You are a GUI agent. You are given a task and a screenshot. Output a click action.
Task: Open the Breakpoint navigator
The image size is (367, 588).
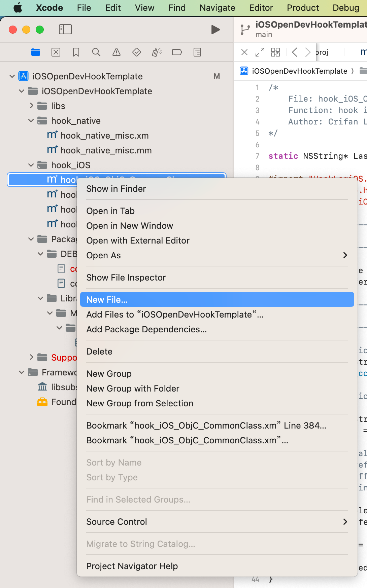pos(177,52)
